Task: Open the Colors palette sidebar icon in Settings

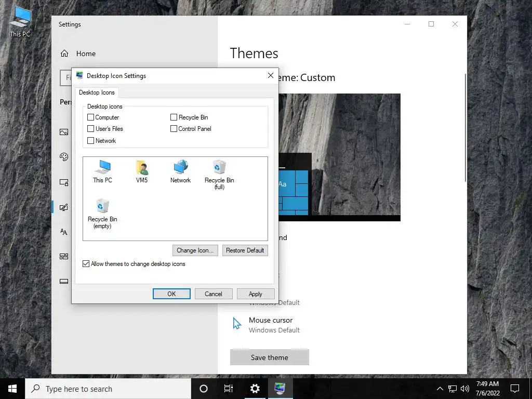Action: 64,157
